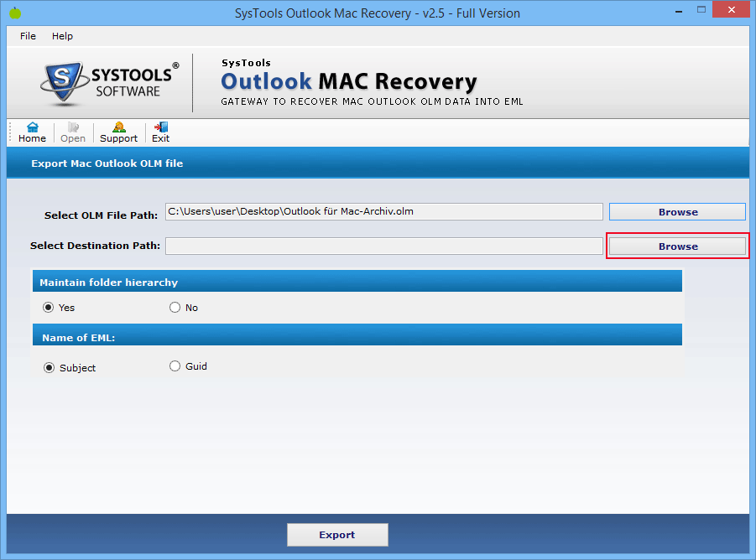Click the 'Maintain folder hierarchy' header
Image resolution: width=756 pixels, height=560 pixels.
357,281
